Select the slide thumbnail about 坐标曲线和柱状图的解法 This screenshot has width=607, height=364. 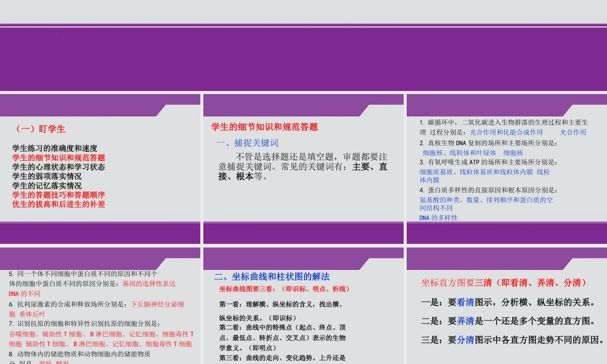pos(303,306)
